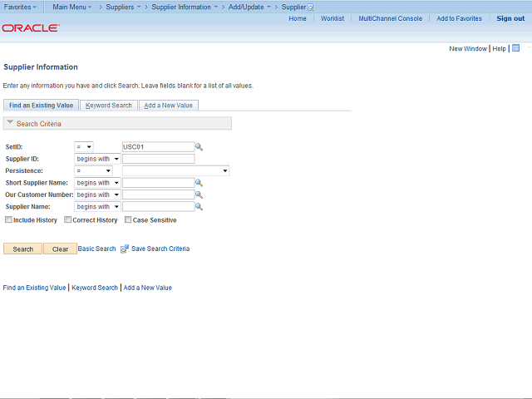Focus the Supplier ID text field
Image resolution: width=532 pixels, height=399 pixels.
click(159, 159)
